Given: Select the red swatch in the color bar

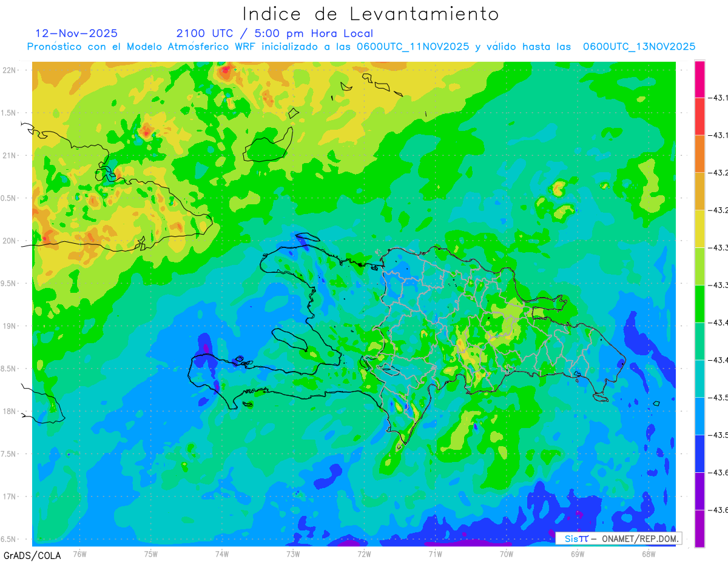Looking at the screenshot, I should click(x=699, y=116).
